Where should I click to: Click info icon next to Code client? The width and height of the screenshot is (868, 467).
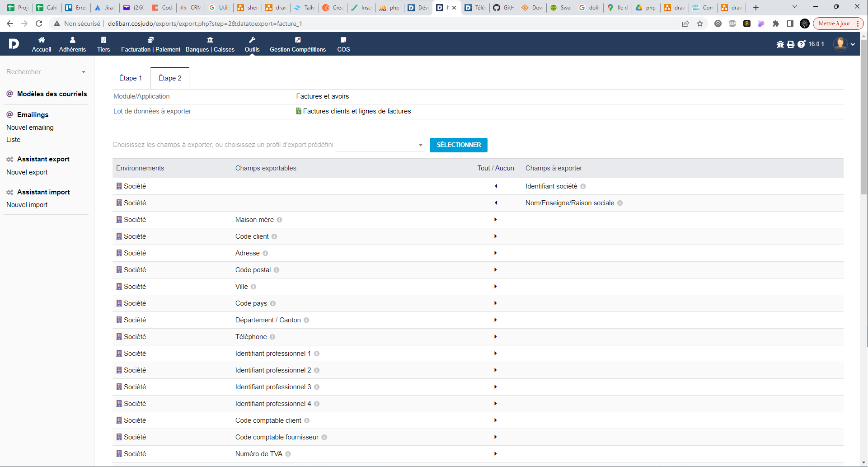pos(274,236)
